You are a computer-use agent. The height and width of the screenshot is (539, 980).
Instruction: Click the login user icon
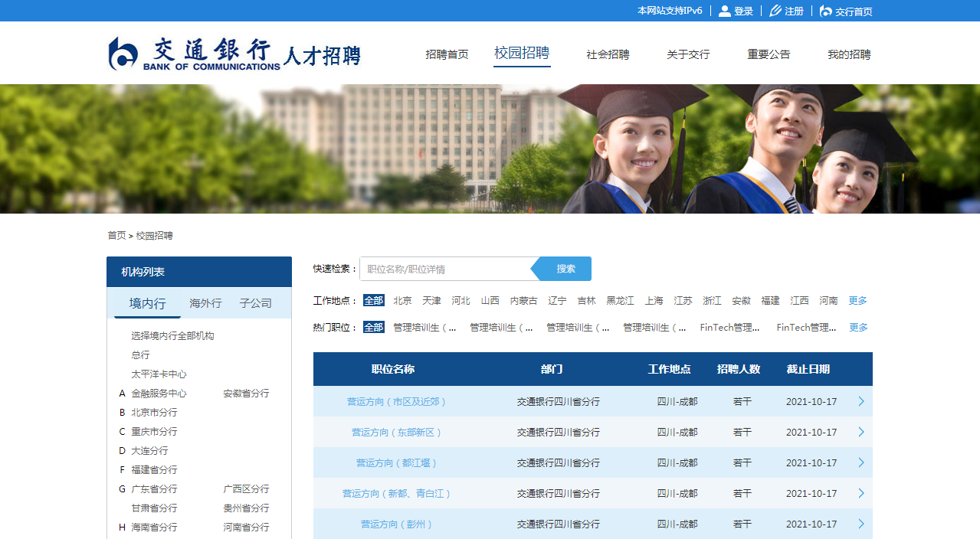[x=724, y=11]
